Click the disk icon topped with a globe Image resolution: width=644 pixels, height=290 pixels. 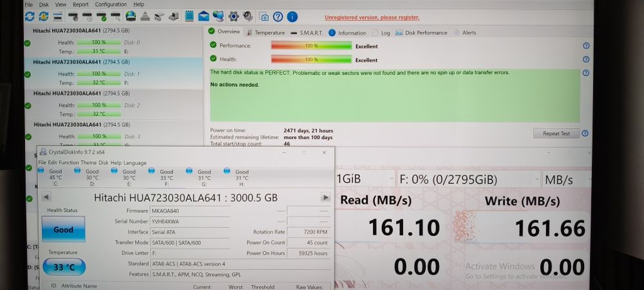pyautogui.click(x=131, y=16)
